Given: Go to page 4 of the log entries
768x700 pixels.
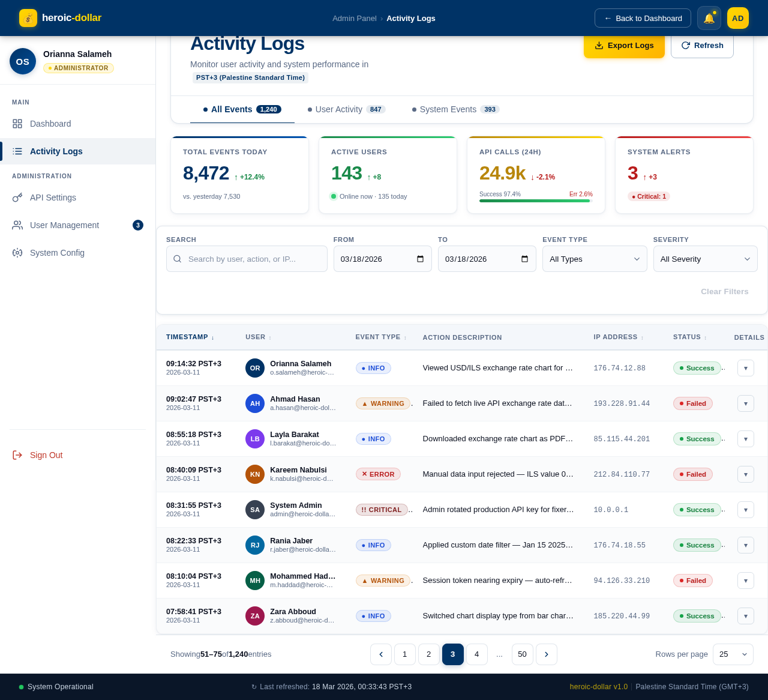Looking at the screenshot, I should [x=476, y=654].
